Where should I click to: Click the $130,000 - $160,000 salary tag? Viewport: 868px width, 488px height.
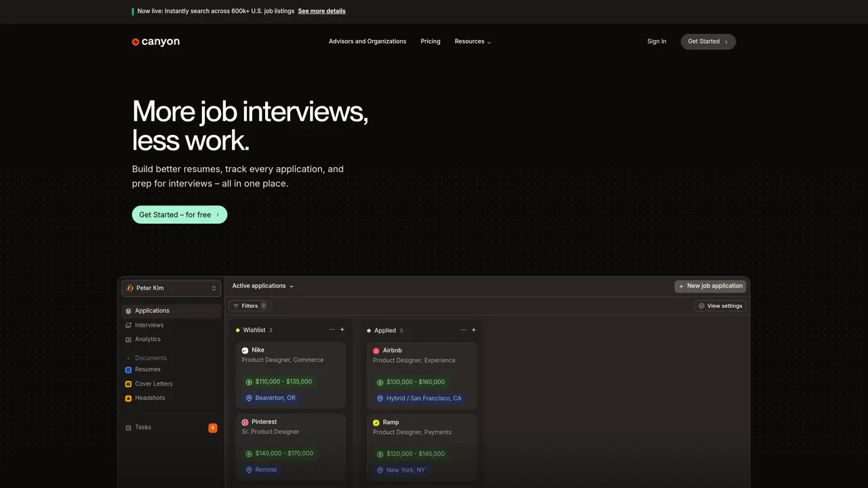tap(411, 382)
